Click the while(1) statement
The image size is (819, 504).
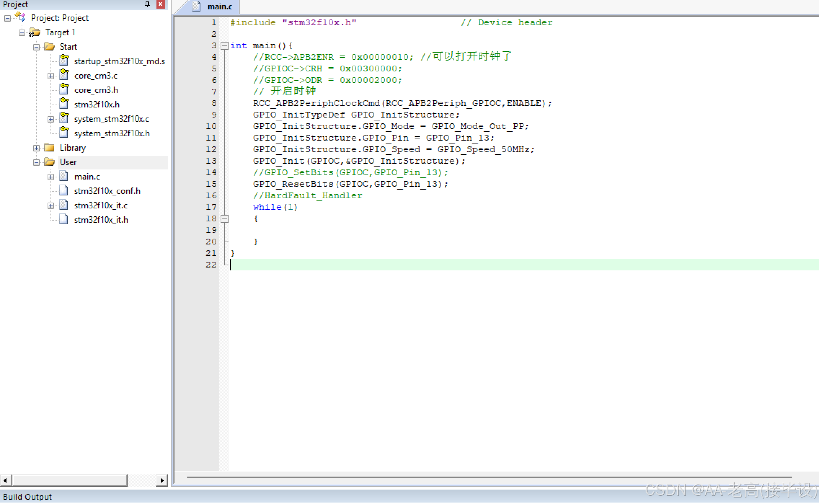click(x=275, y=207)
